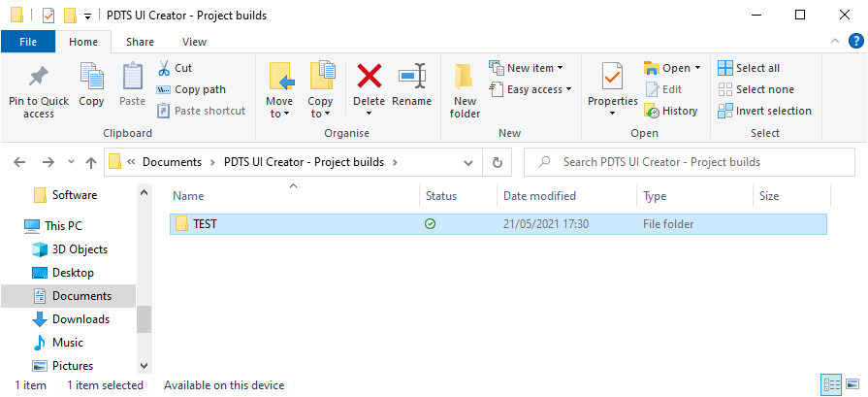The image size is (868, 397).
Task: Click navigation pane scroll down arrow
Action: [x=144, y=366]
